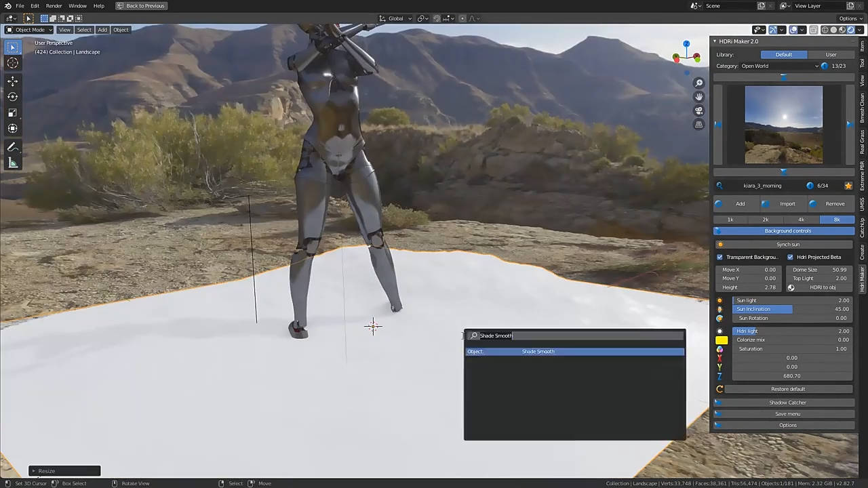
Task: Switch Library to User
Action: [831, 54]
